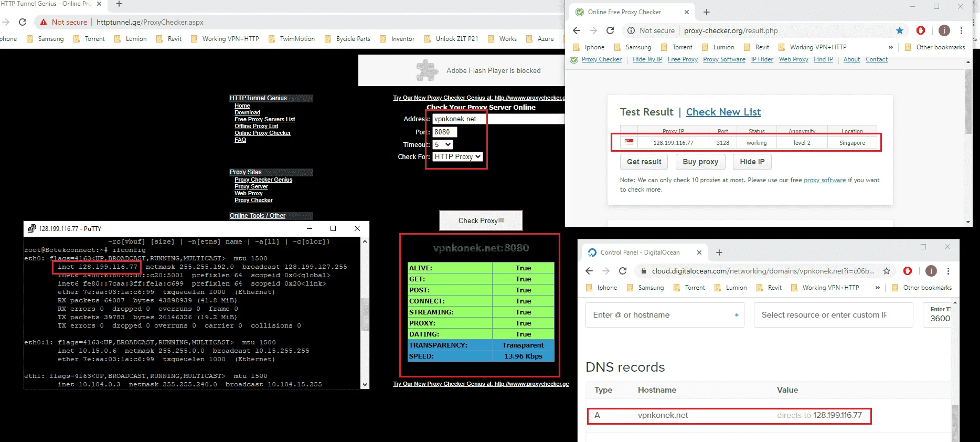980x442 pixels.
Task: Close the Control Panel - DigitalOcean tab
Action: click(699, 252)
